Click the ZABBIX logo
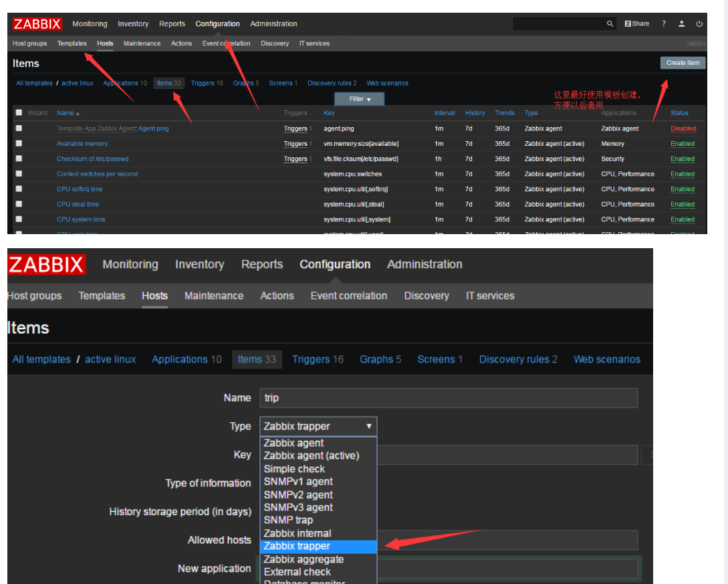The image size is (728, 584). tap(37, 23)
